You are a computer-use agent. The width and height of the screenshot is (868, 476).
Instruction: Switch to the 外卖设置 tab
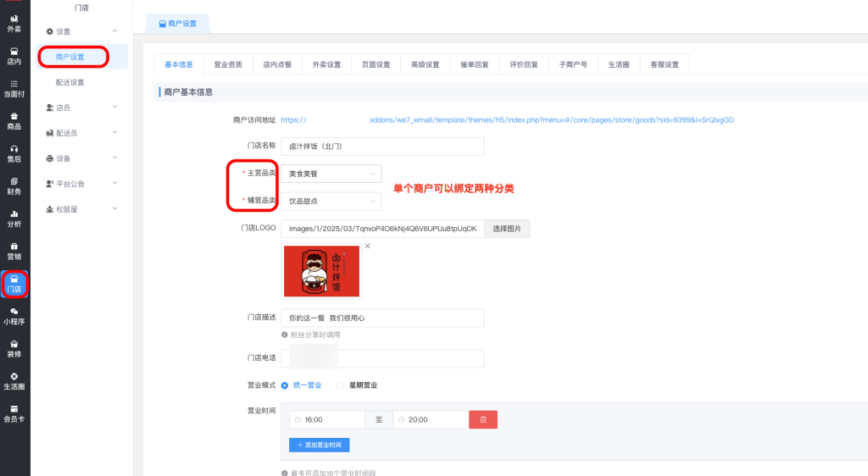click(x=326, y=64)
